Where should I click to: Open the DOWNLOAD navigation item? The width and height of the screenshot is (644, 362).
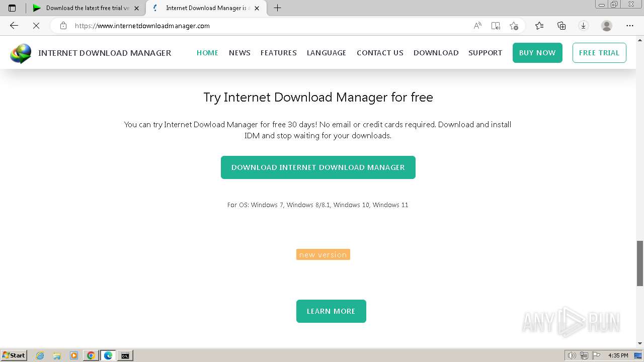[x=436, y=53]
